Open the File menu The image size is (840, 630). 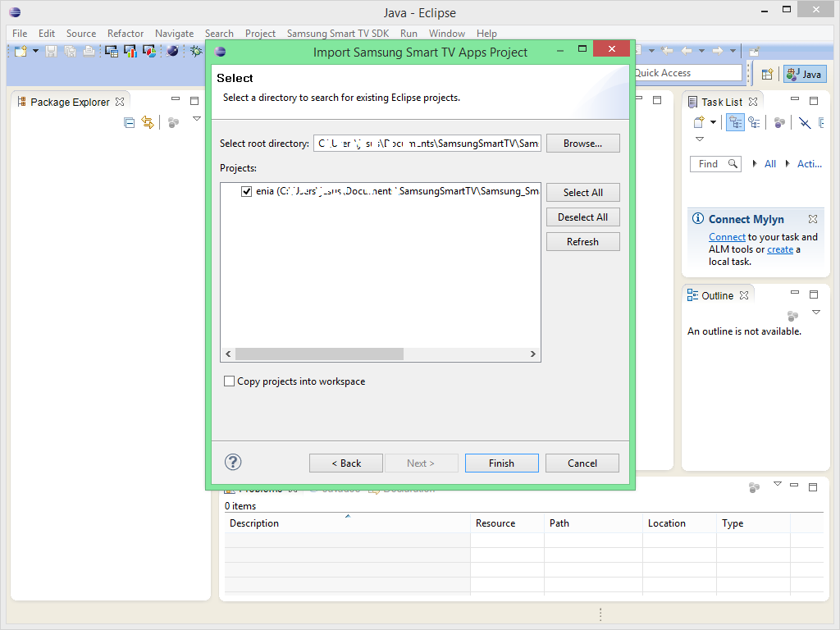coord(20,33)
